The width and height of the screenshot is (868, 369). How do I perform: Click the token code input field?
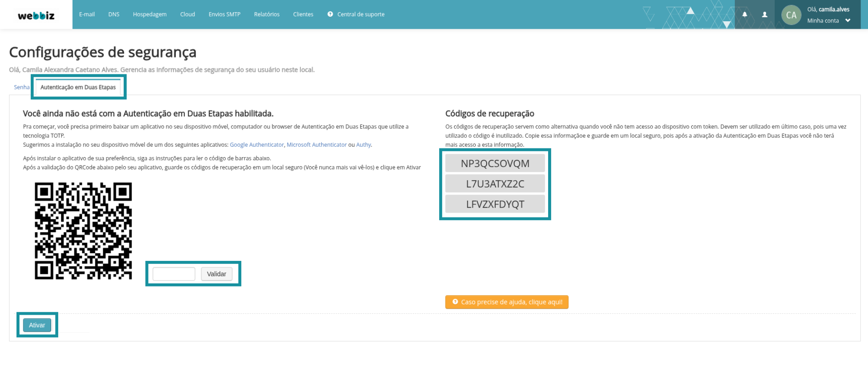tap(174, 274)
